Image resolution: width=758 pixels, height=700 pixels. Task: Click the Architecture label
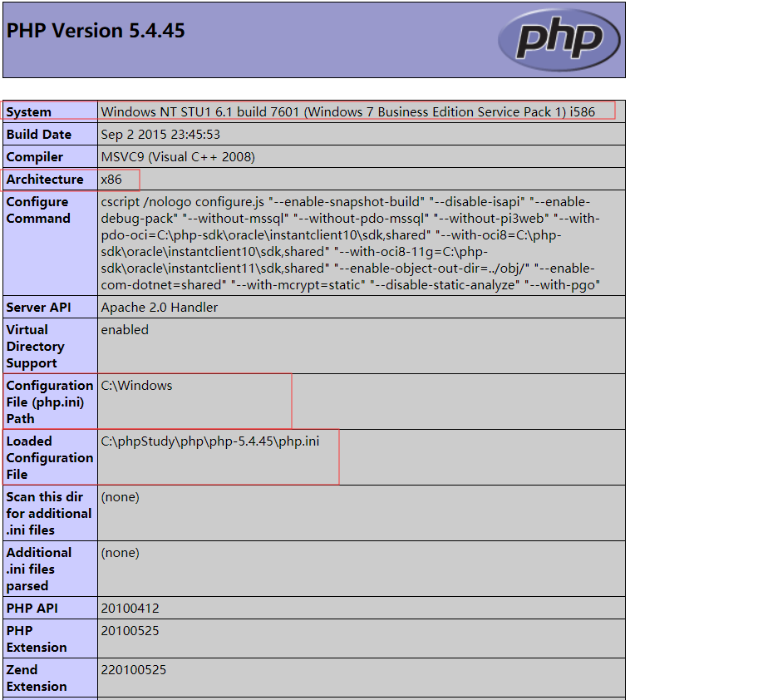pyautogui.click(x=45, y=180)
